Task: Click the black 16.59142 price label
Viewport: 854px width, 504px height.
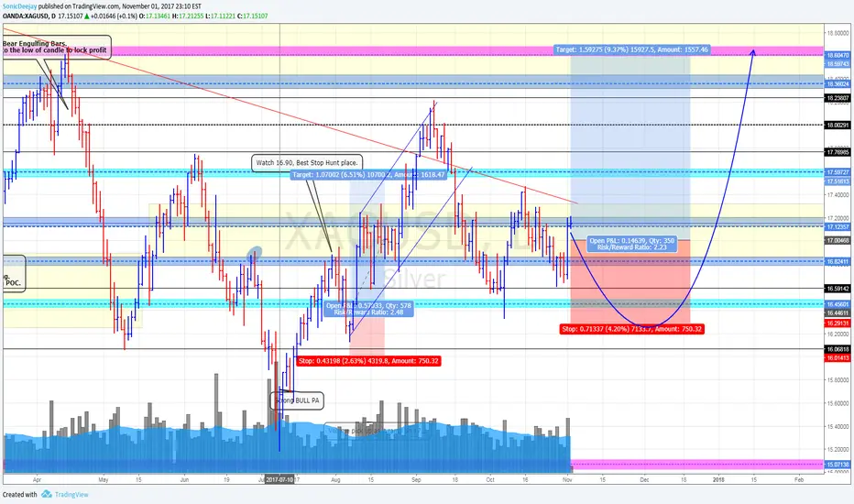Action: (x=838, y=289)
